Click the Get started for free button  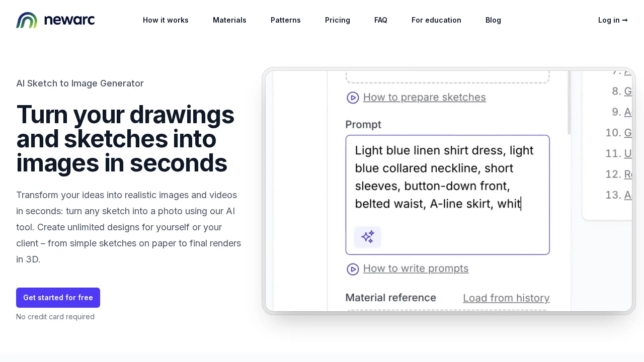pyautogui.click(x=58, y=298)
